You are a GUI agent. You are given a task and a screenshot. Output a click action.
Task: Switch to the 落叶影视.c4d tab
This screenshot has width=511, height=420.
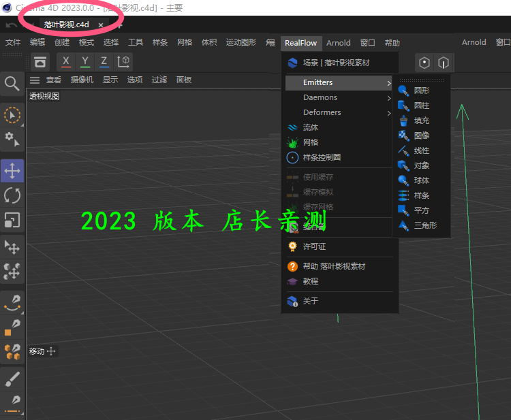[67, 25]
